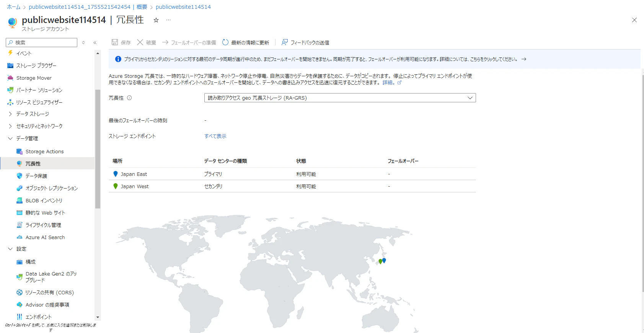This screenshot has height=333, width=644.
Task: Close the 冗長性 blade
Action: tap(634, 20)
